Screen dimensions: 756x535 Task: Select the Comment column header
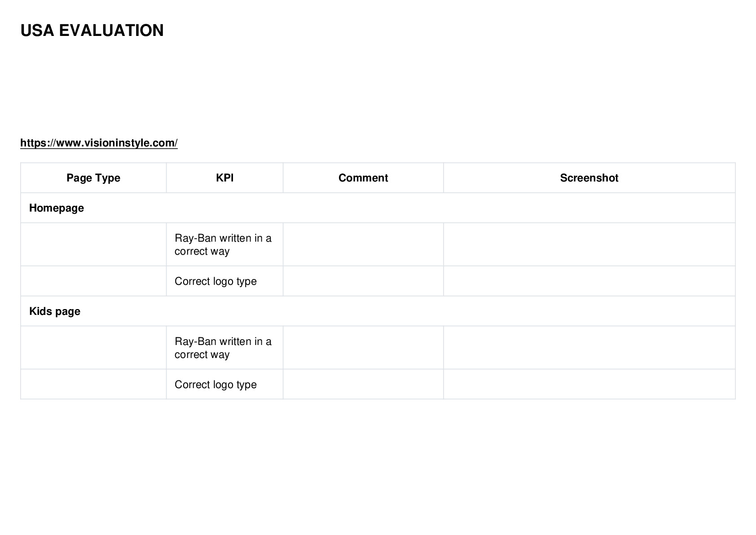(363, 178)
